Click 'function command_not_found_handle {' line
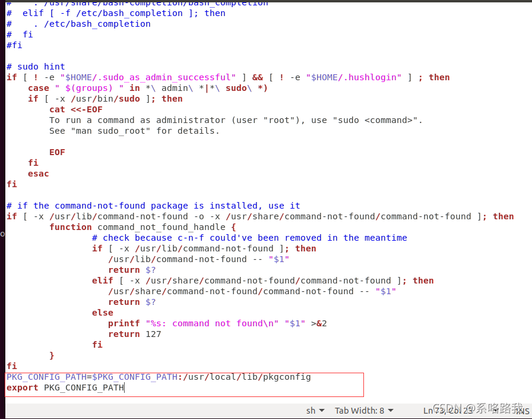Viewport: 532px width, 419px height. [142, 227]
